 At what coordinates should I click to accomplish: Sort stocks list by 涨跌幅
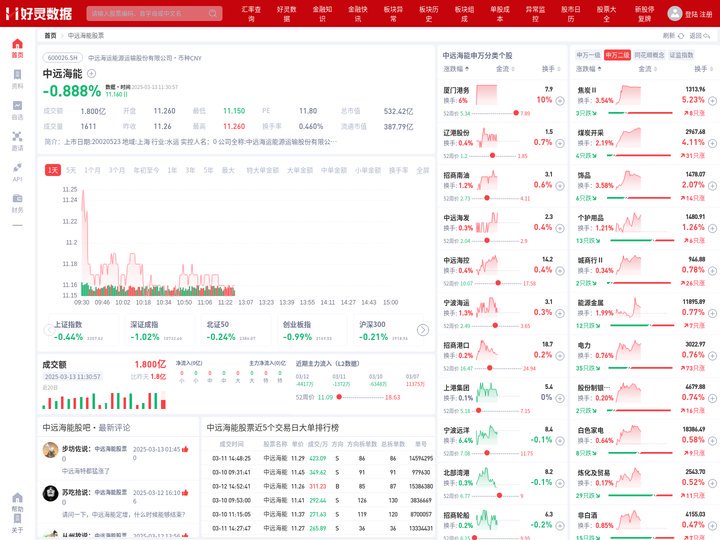click(x=456, y=69)
